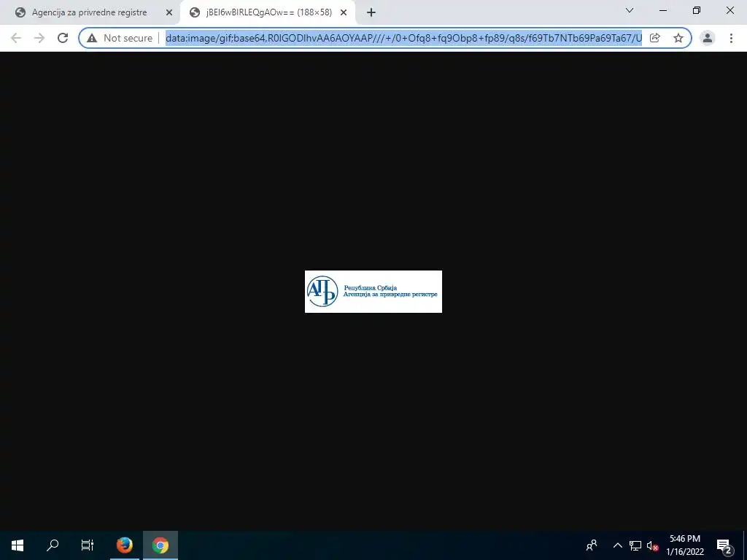Open the muted volume tray icon
747x560 pixels.
coord(652,545)
